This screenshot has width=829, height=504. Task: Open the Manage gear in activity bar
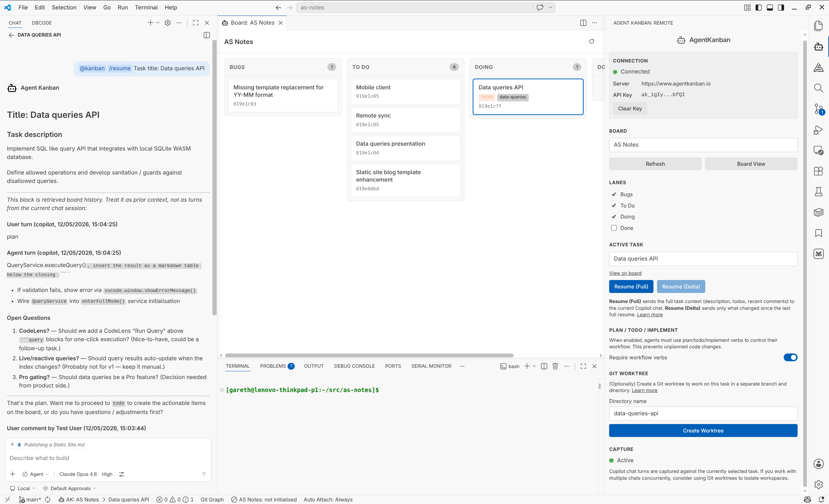[818, 484]
